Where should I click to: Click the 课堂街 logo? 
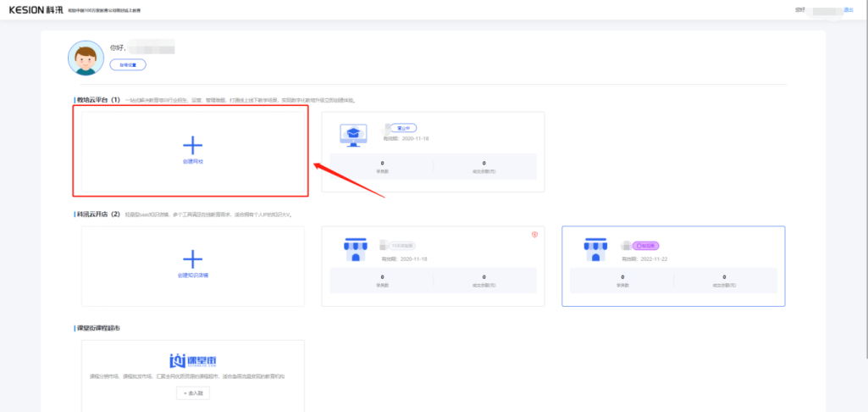[193, 360]
